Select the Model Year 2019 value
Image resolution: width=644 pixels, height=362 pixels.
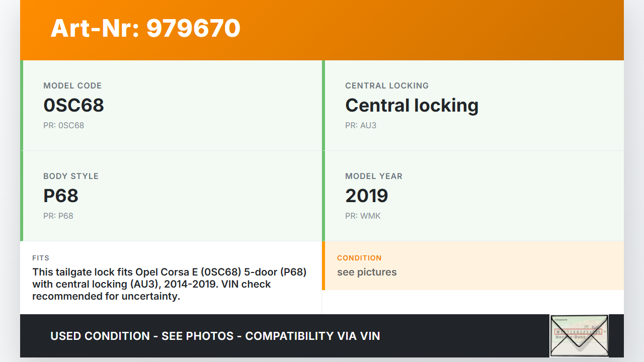(366, 196)
